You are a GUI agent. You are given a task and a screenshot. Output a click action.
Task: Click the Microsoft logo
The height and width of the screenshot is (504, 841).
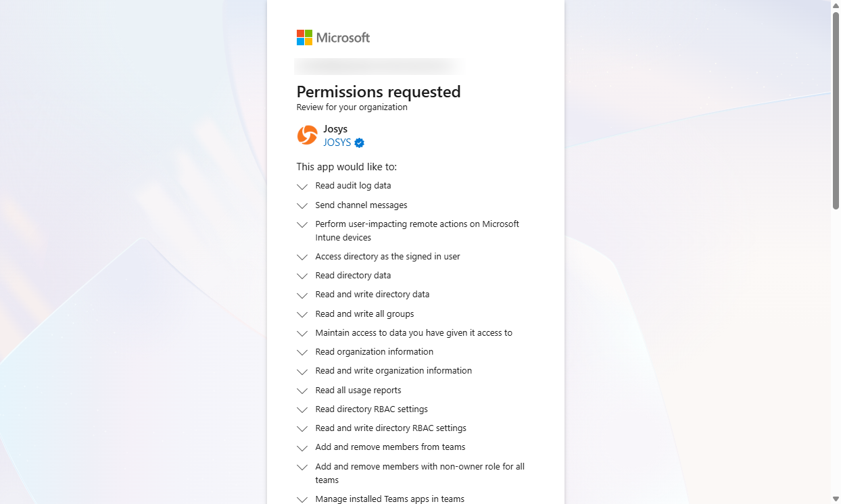pyautogui.click(x=333, y=38)
